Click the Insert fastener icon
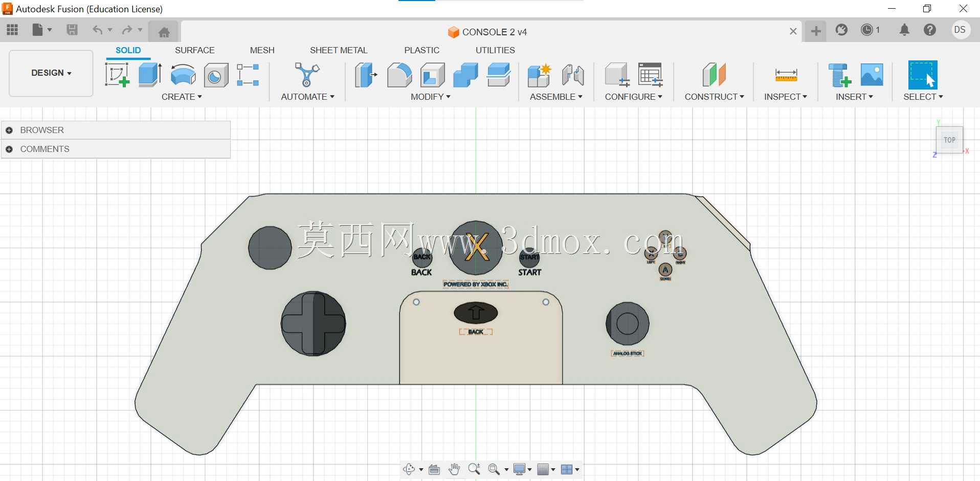This screenshot has height=481, width=980. pos(839,75)
